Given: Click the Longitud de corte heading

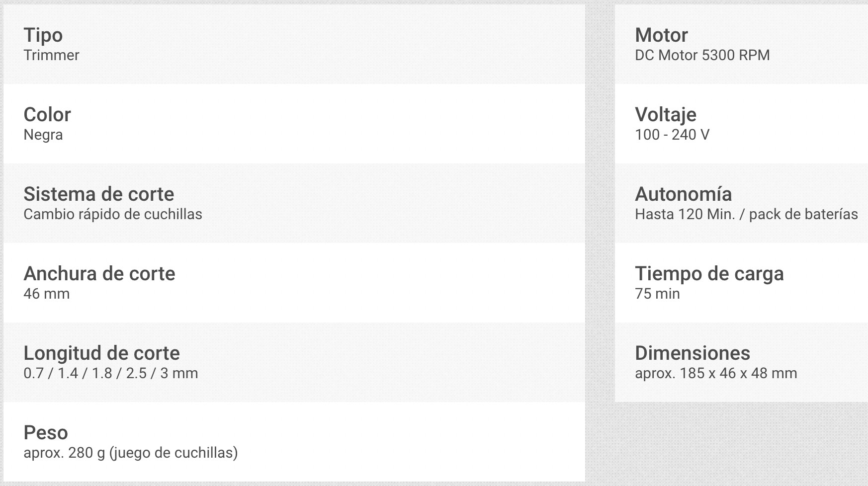Looking at the screenshot, I should [x=102, y=353].
